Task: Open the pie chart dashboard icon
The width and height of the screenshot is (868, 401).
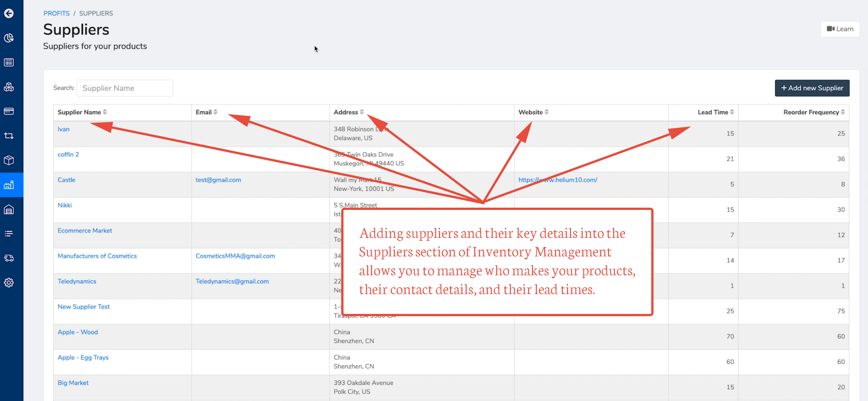Action: (9, 38)
